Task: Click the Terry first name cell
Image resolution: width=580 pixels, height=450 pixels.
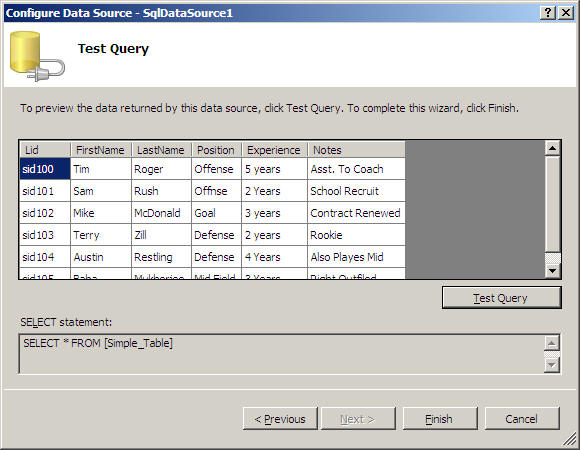Action: [101, 235]
